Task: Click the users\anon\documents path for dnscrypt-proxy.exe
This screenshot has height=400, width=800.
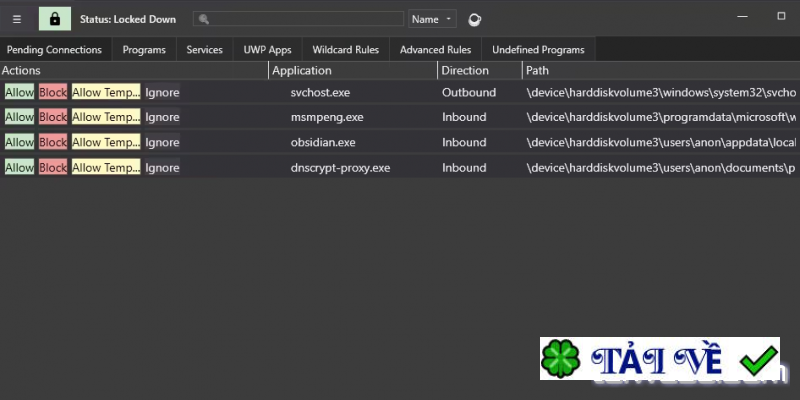Action: (x=661, y=167)
